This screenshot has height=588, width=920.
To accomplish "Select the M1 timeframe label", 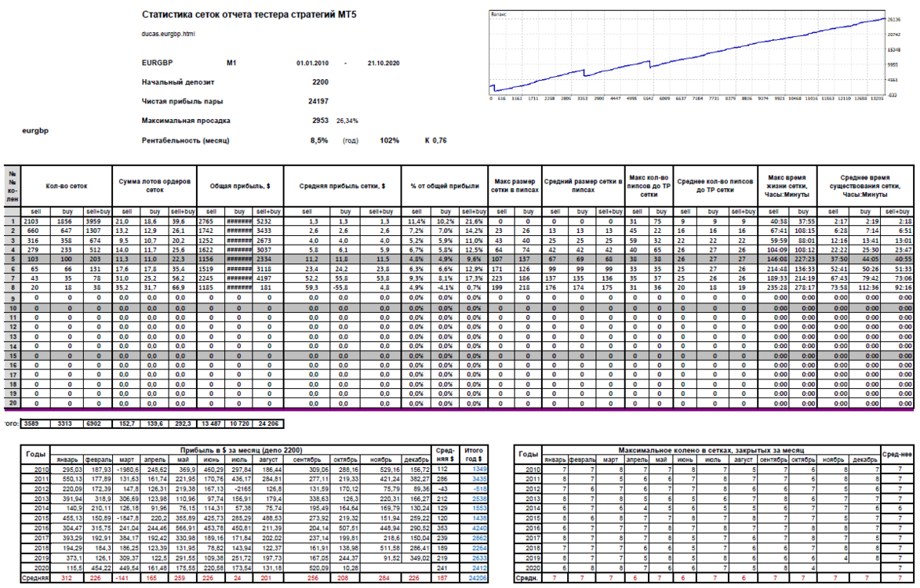I will (x=231, y=63).
